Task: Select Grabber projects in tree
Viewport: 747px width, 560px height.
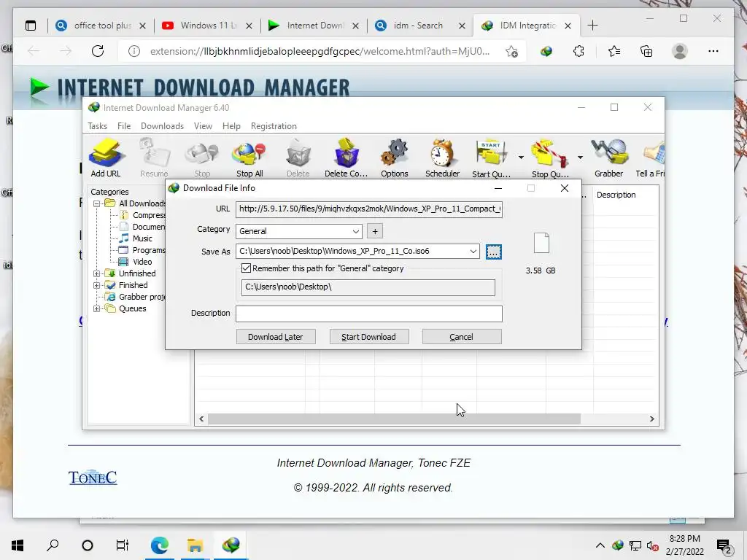Action: tap(135, 297)
